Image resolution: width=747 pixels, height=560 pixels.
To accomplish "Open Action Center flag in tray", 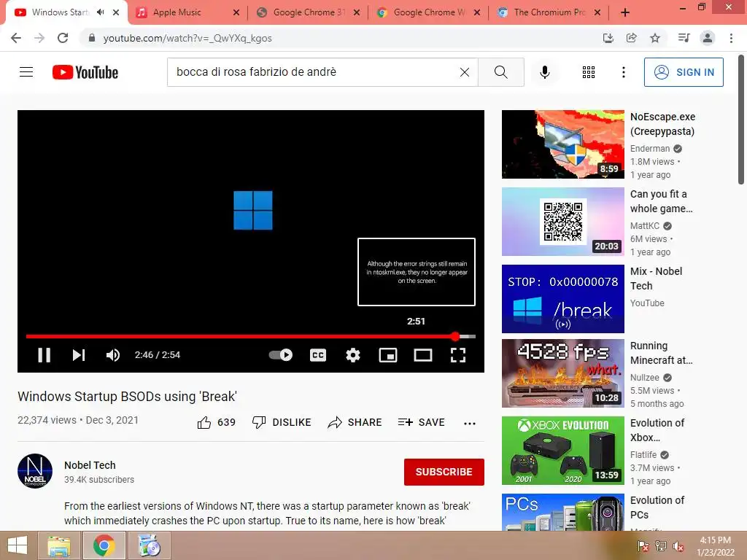I will (643, 545).
